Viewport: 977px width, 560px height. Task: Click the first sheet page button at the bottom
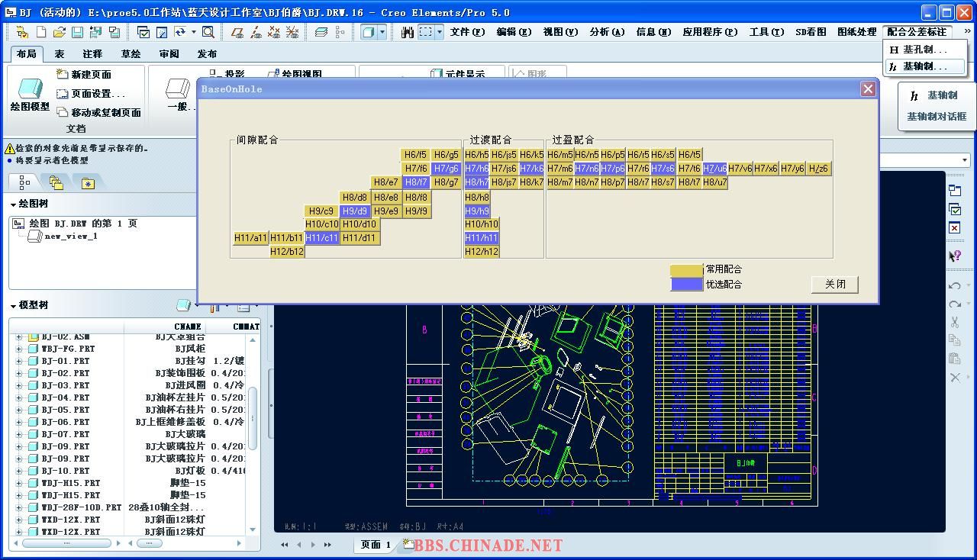tap(285, 545)
